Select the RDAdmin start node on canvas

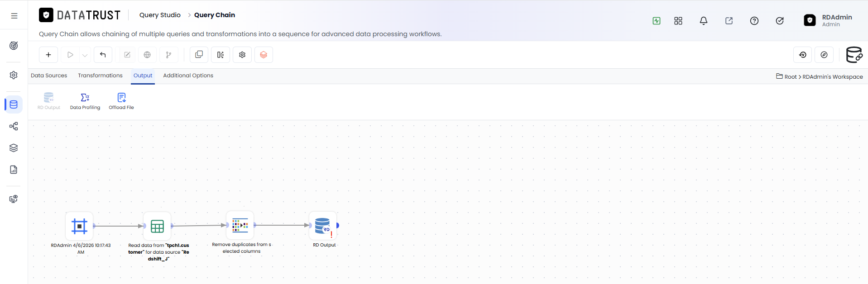coord(79,226)
